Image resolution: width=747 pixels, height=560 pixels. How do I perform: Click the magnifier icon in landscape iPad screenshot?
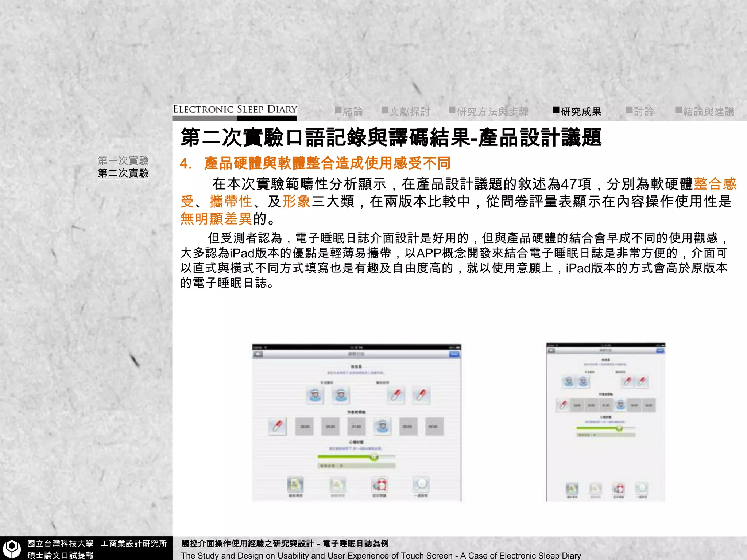click(421, 485)
